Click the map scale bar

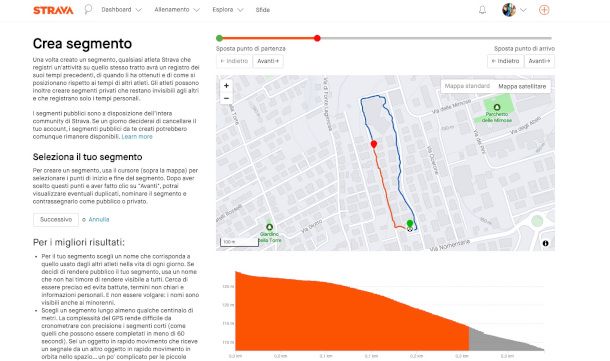(239, 242)
